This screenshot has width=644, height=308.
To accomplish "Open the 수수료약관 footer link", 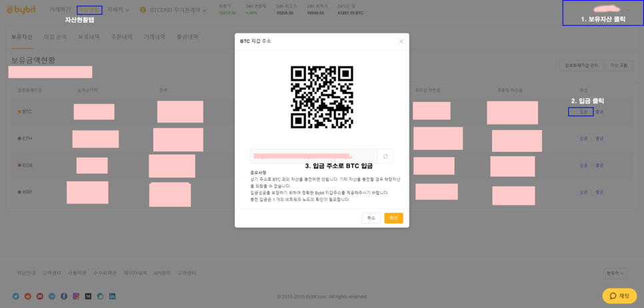I will coord(105,273).
